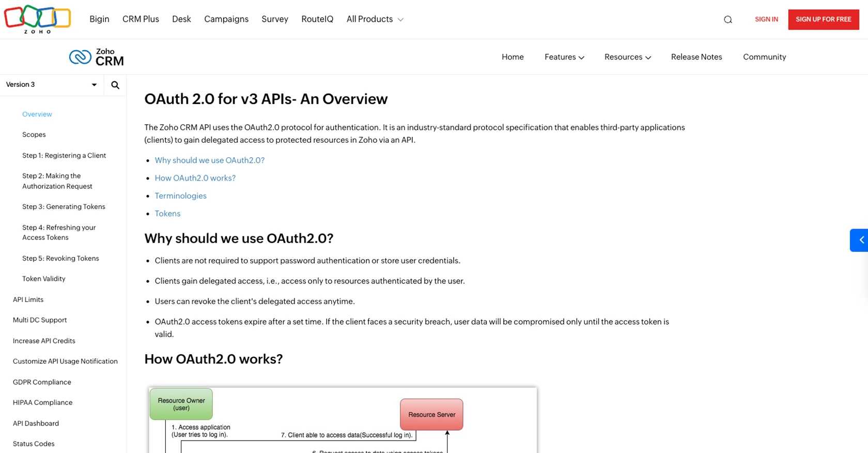Open CRM Plus in top navigation
Screen dimensions: 868x453
[x=141, y=19]
